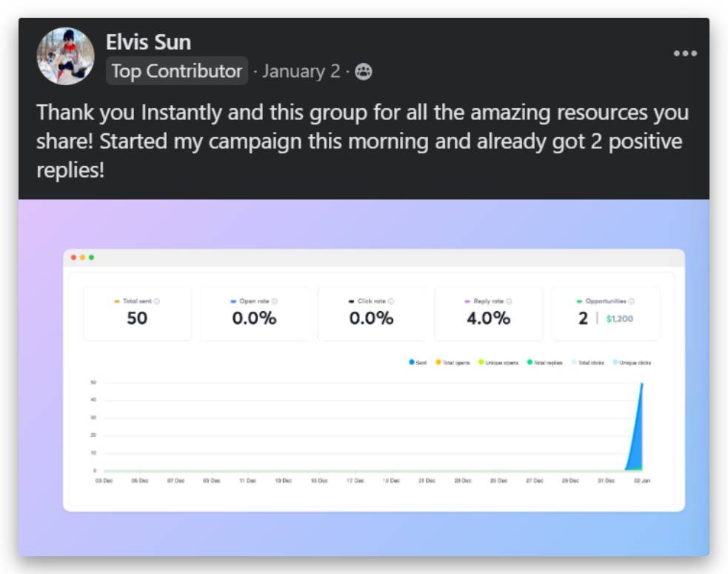
Task: Click the info icon next to Open rate
Action: click(x=275, y=301)
